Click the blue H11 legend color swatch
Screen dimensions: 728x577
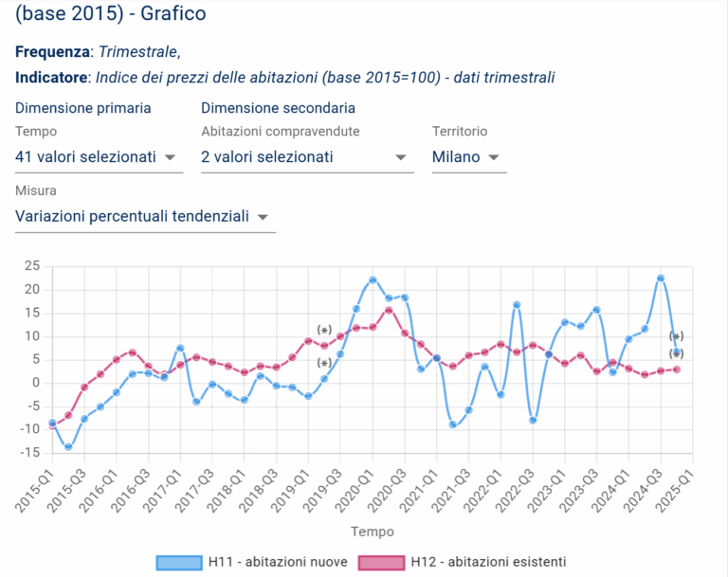coord(180,562)
